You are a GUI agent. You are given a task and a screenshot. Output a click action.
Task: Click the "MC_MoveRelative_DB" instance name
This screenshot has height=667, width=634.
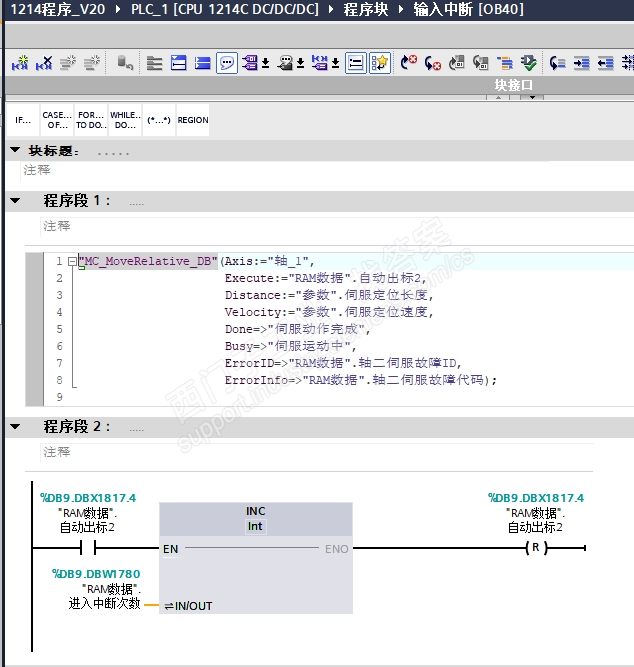[149, 261]
